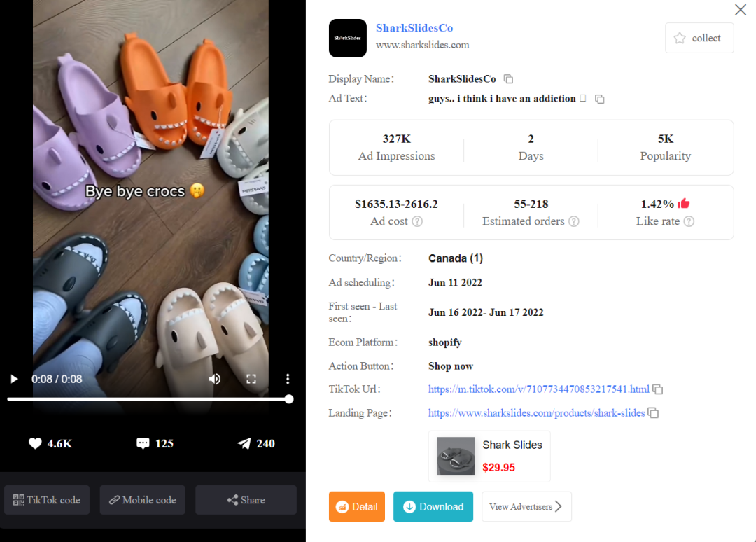The image size is (756, 542).
Task: Open the SharkSlidesCo advertiser name link
Action: pos(414,28)
